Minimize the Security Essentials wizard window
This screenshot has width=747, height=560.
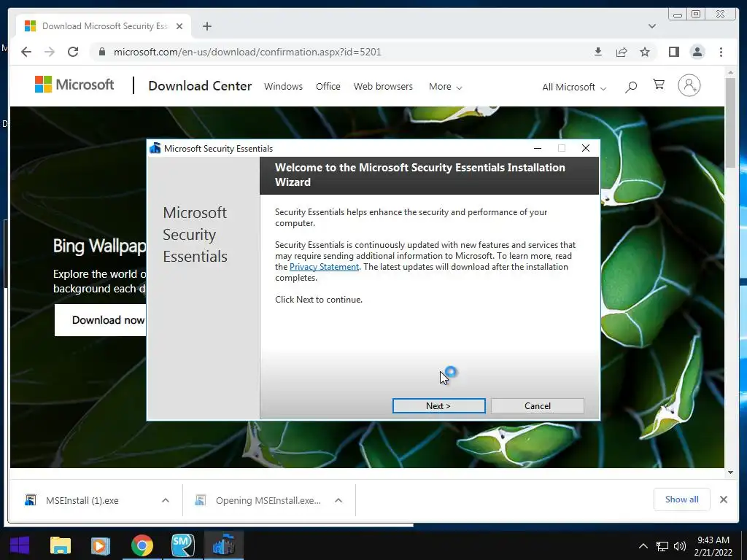(538, 148)
